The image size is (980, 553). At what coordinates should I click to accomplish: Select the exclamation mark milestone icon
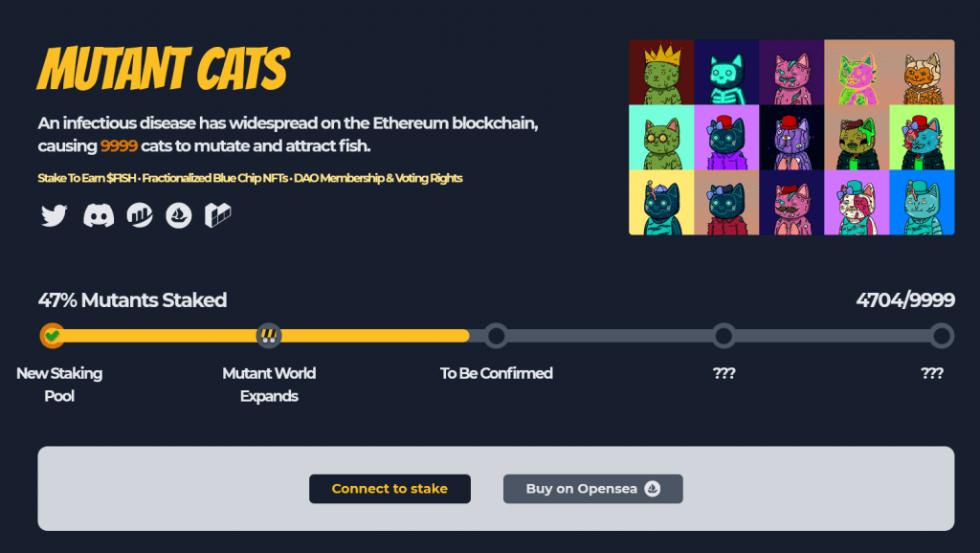coord(269,336)
